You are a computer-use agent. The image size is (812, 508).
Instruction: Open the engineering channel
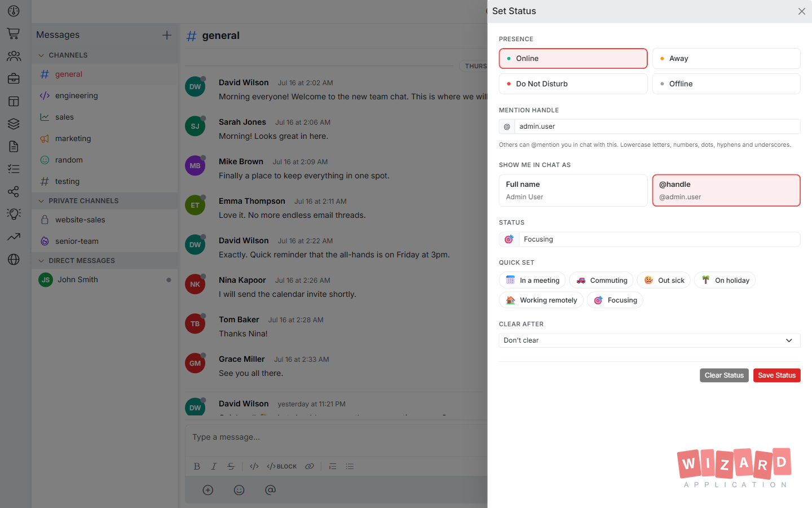coord(105,95)
